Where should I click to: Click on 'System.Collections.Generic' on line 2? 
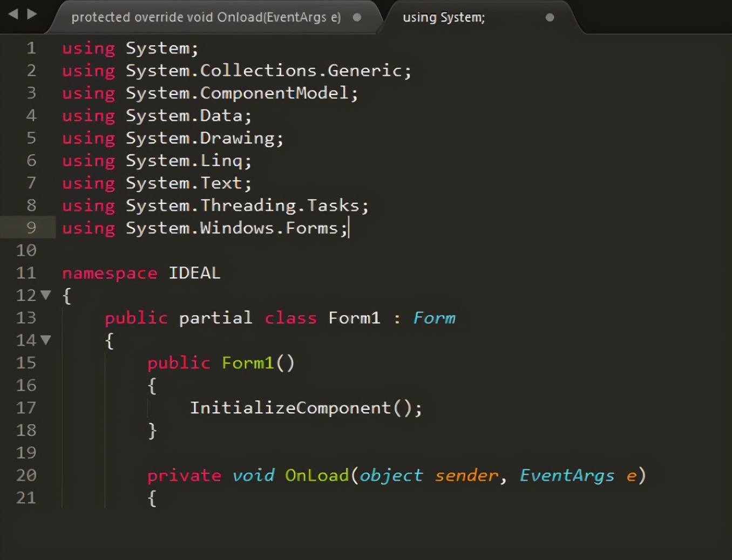tap(267, 71)
